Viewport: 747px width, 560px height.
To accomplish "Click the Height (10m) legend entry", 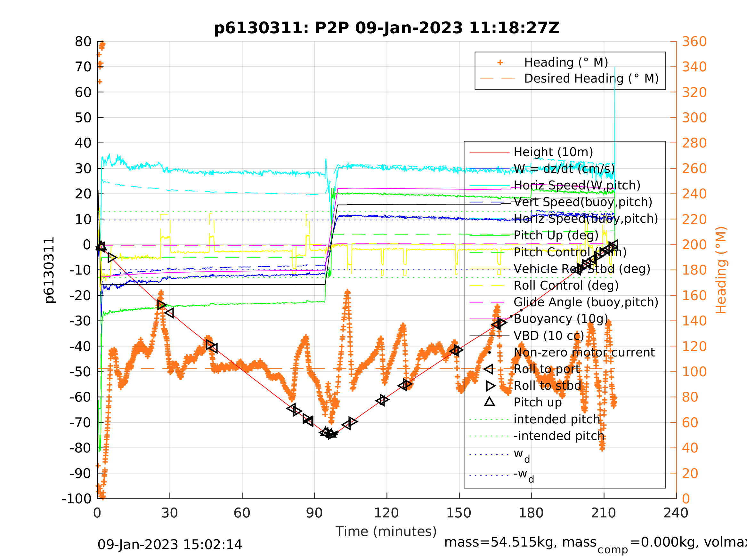I will 553,152.
